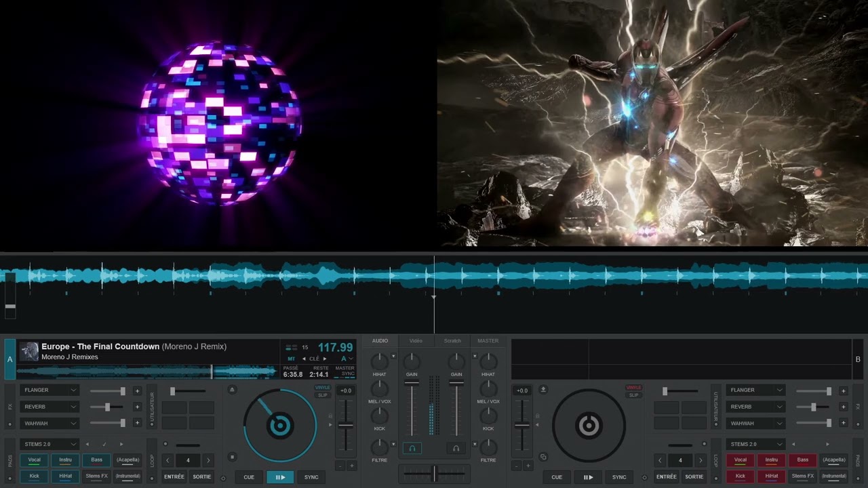Halve the loop length on deck B
The width and height of the screenshot is (868, 488).
(x=660, y=460)
